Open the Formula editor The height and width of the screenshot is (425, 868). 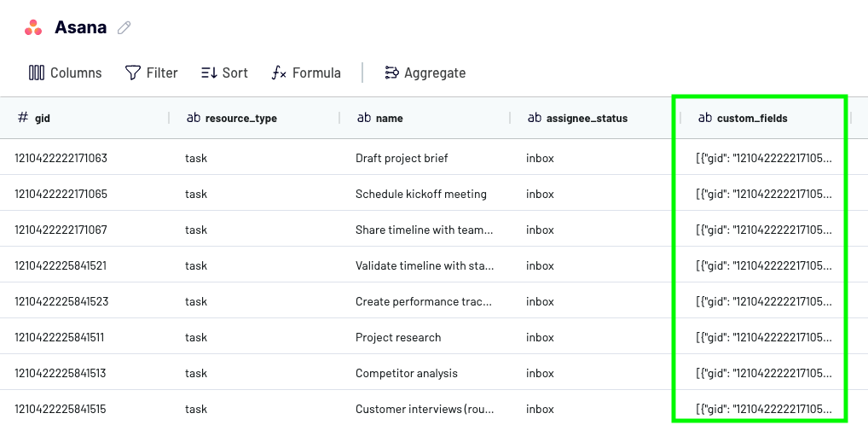[x=306, y=73]
